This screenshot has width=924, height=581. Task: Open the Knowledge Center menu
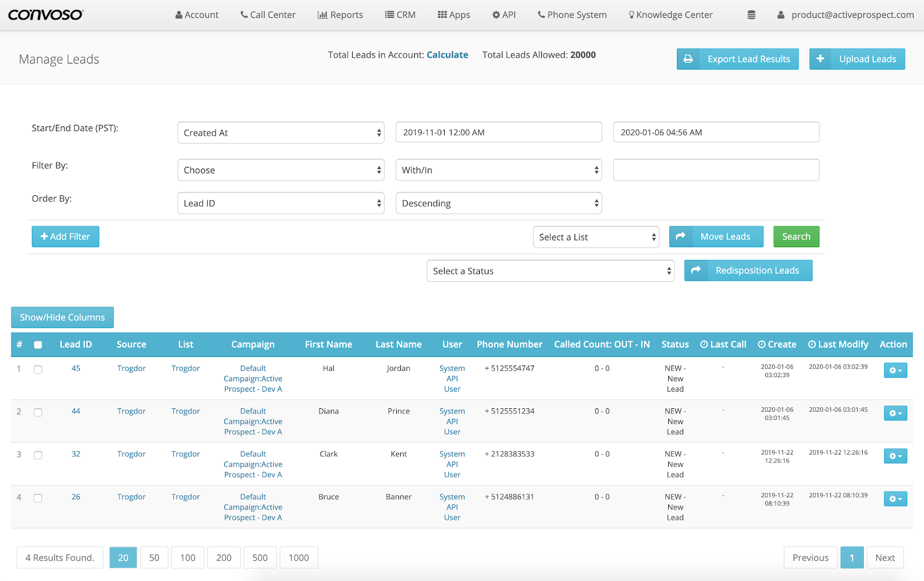point(670,15)
